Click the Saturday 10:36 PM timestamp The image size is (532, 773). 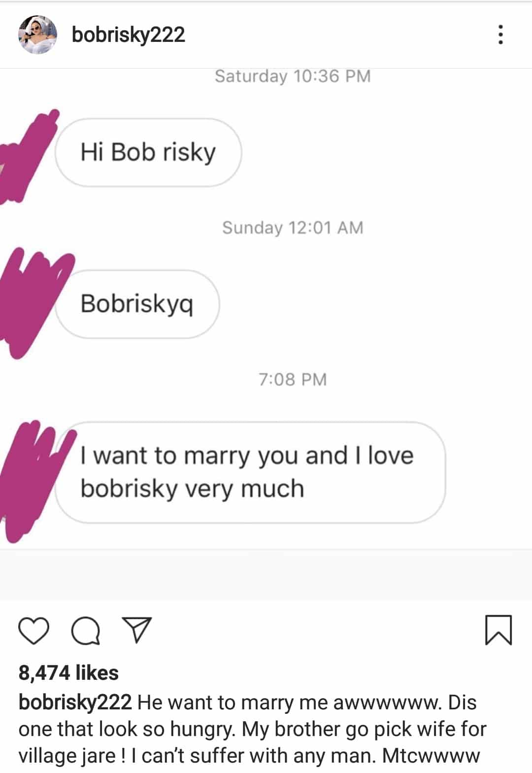tap(293, 76)
